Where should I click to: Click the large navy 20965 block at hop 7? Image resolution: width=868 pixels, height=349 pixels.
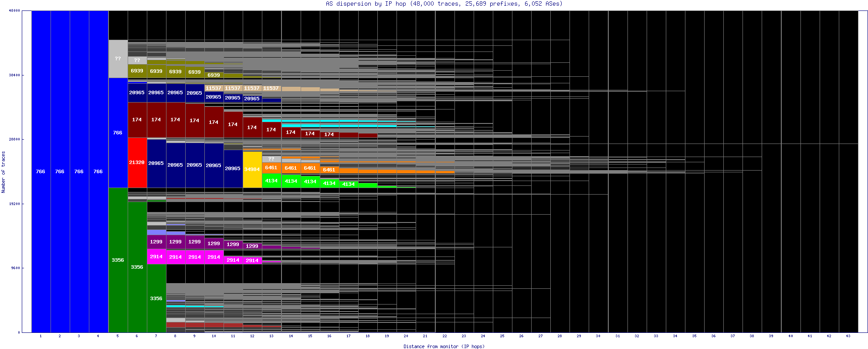click(156, 163)
